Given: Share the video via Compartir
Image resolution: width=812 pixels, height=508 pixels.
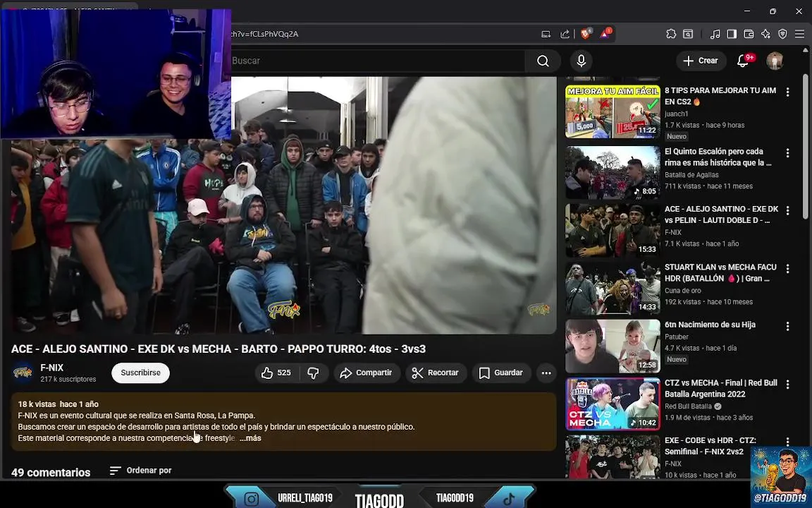Looking at the screenshot, I should pos(366,373).
